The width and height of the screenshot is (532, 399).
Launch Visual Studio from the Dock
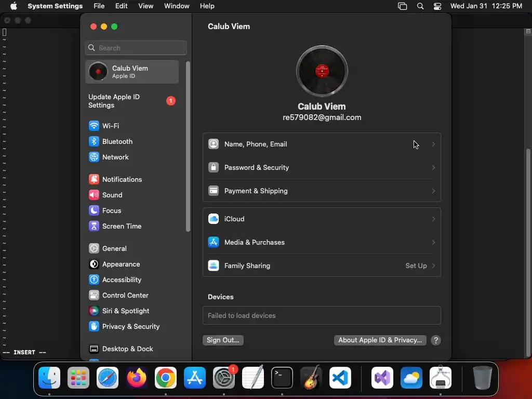click(382, 378)
